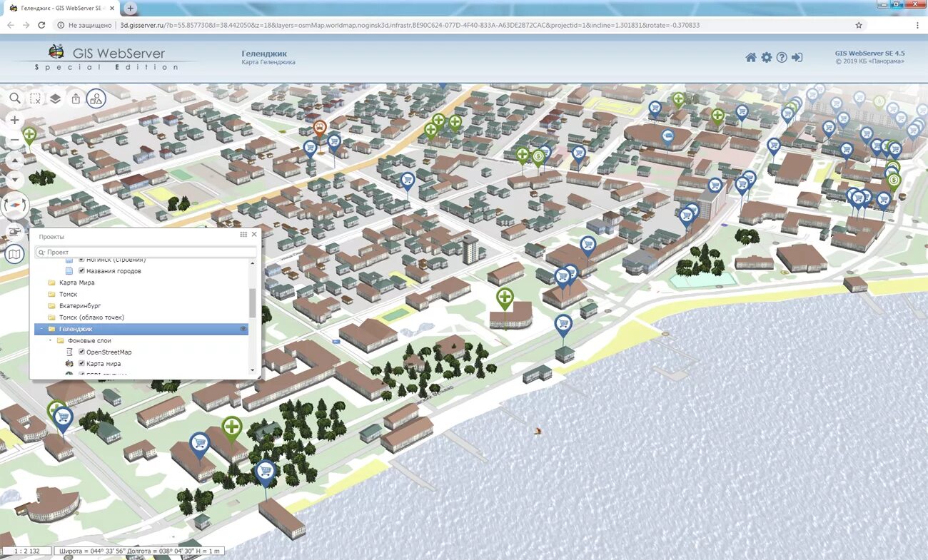Collapse the Фоновые слои folder

[x=51, y=340]
